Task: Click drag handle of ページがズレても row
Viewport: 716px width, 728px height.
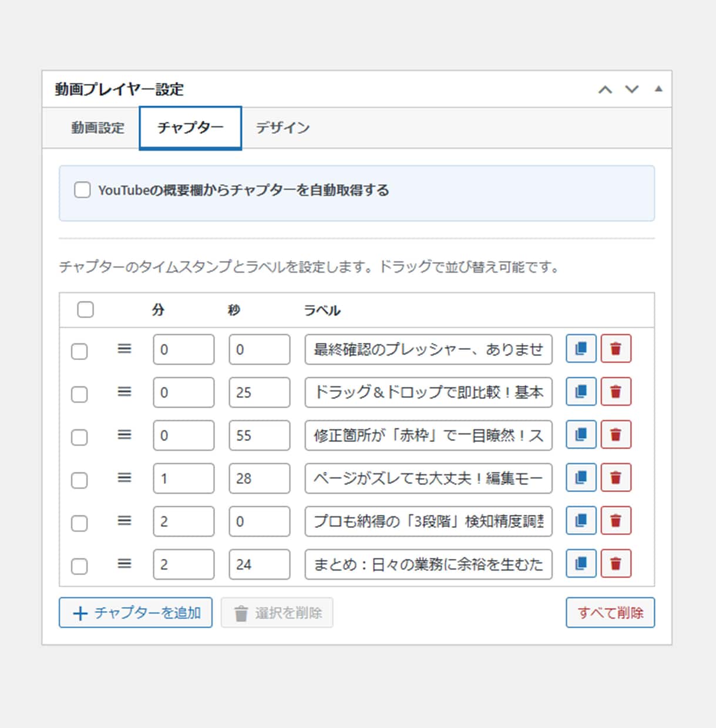Action: pyautogui.click(x=124, y=477)
